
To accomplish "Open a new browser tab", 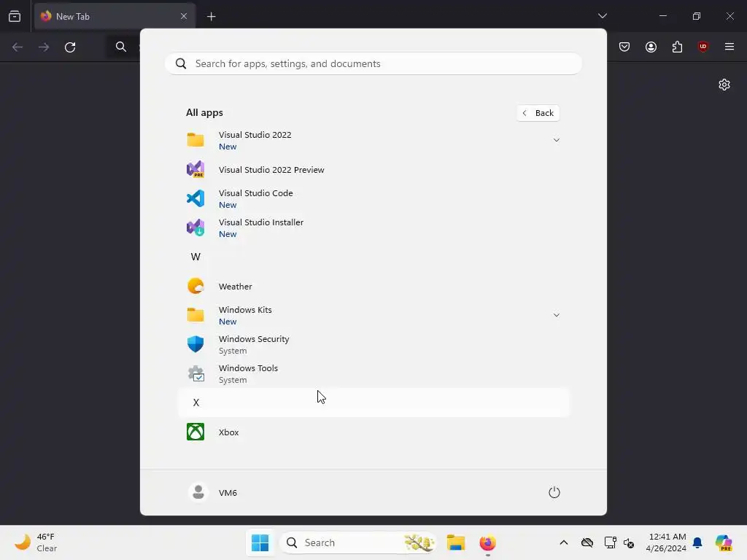I will pos(211,17).
